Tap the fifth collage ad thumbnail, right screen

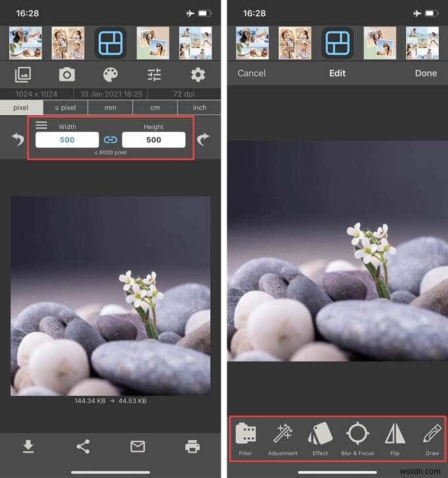tap(422, 43)
